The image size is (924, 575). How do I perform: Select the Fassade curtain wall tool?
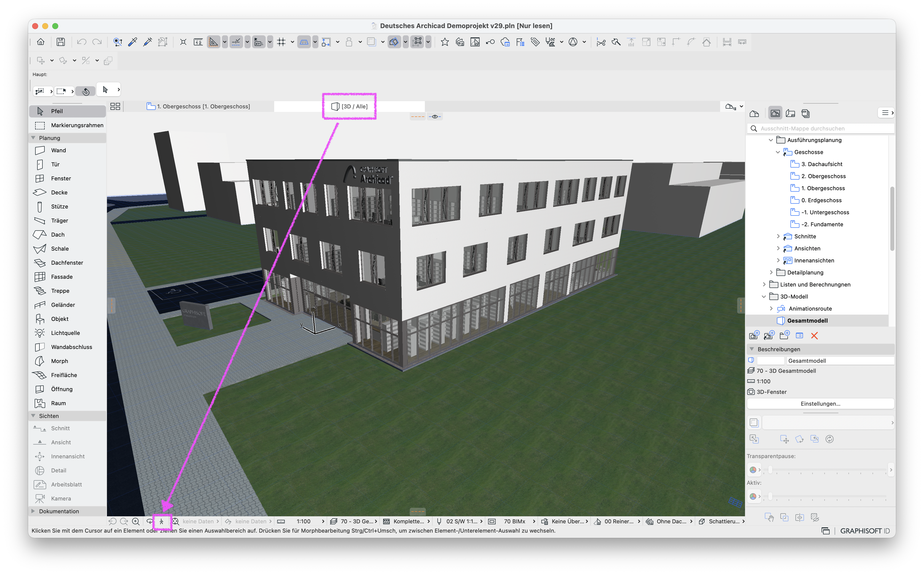(x=68, y=277)
